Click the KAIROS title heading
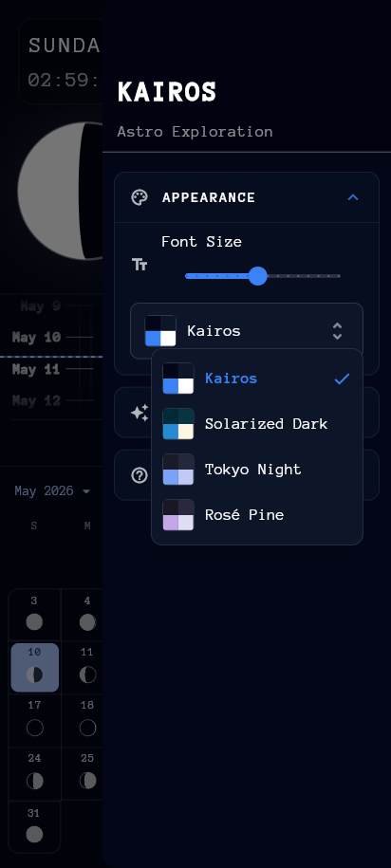Screen dimensions: 391x868 tap(167, 92)
